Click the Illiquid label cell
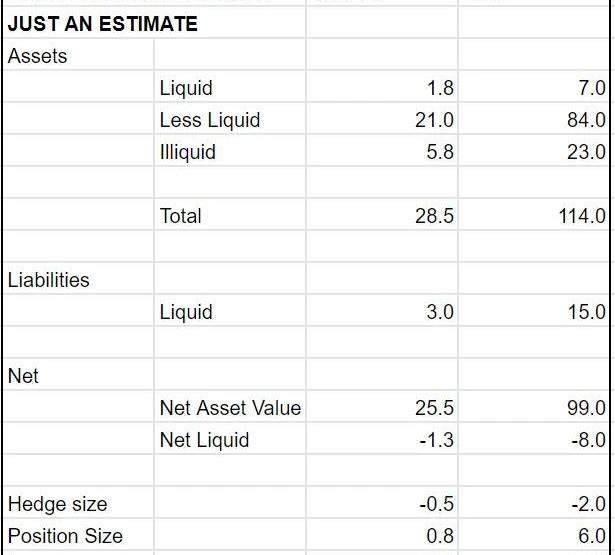615x555 pixels. point(188,152)
